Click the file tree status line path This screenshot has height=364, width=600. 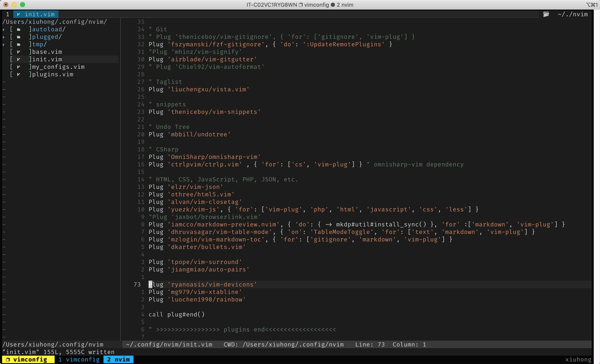point(53,345)
